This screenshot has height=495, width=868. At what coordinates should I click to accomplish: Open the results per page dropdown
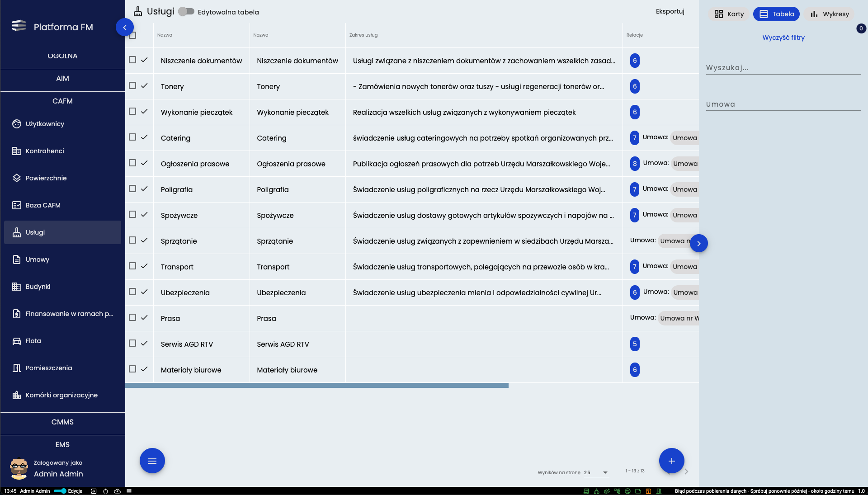pos(596,472)
